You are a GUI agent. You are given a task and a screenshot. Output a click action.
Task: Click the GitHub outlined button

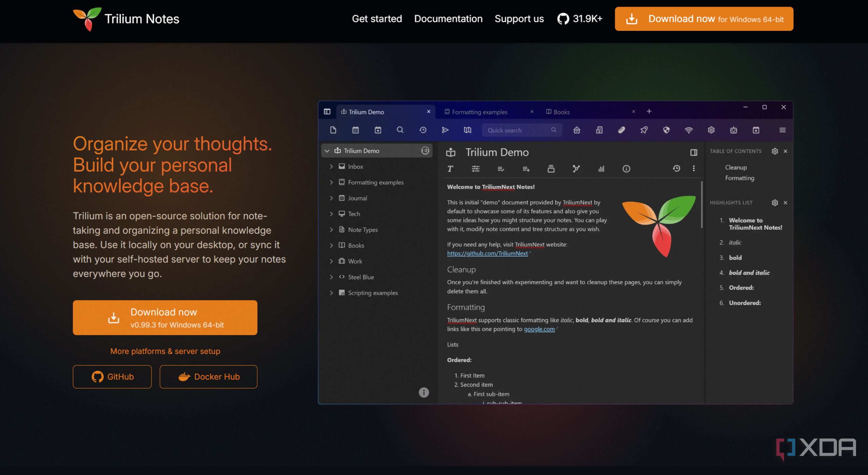pos(112,377)
